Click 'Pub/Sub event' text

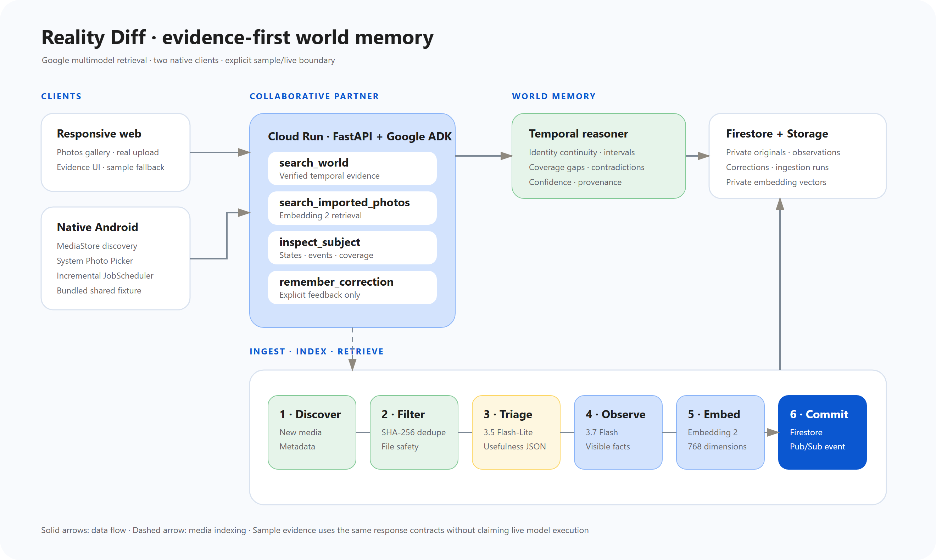[818, 447]
